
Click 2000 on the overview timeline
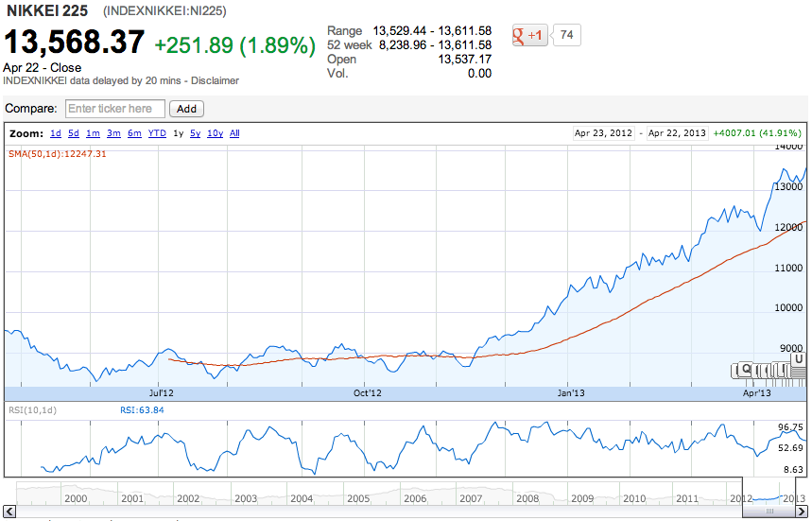point(76,498)
